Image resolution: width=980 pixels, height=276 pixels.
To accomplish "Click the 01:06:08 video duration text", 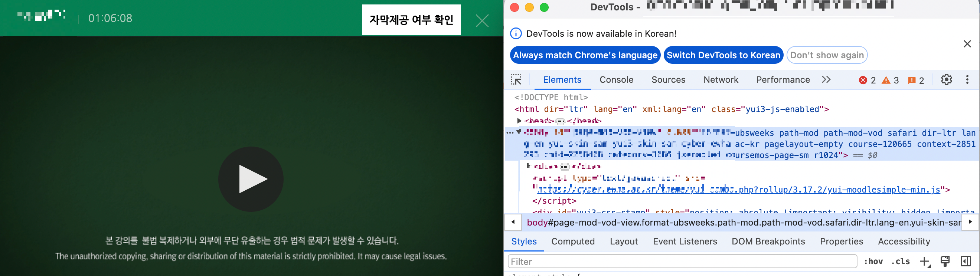I will point(110,18).
